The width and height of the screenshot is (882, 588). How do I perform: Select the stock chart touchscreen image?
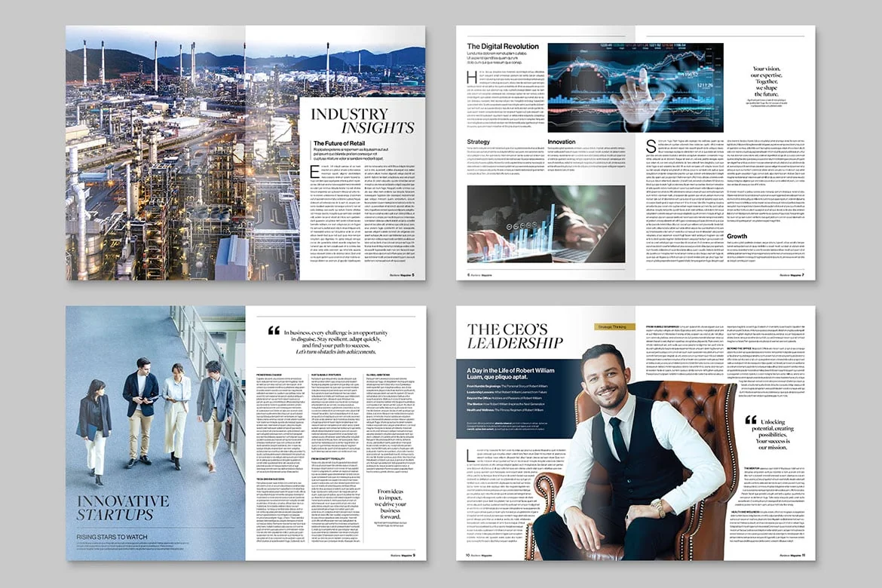[x=635, y=87]
